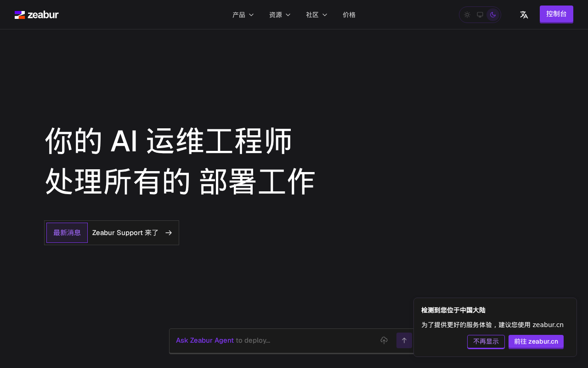Click the 为了提供更好的服务体验 notice message
This screenshot has height=368, width=588.
[x=492, y=325]
